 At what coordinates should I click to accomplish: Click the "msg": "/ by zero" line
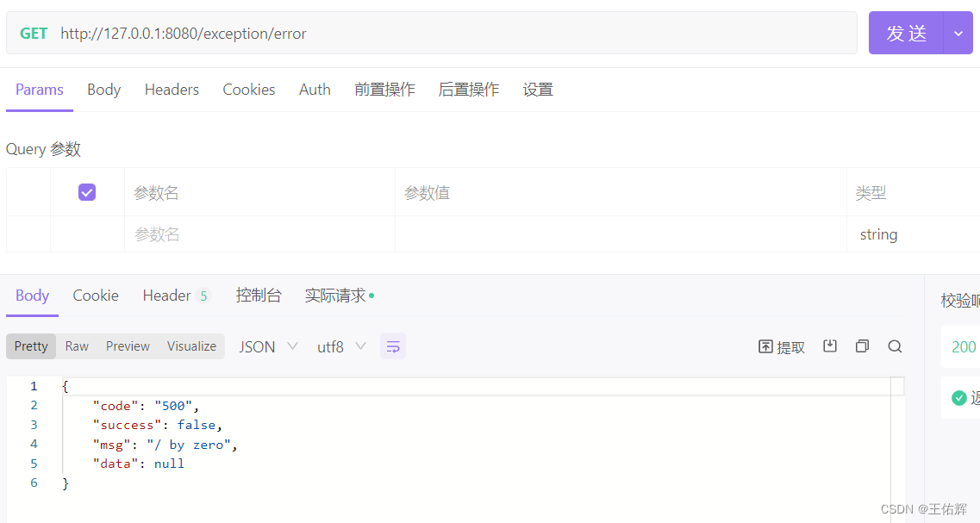(x=165, y=445)
